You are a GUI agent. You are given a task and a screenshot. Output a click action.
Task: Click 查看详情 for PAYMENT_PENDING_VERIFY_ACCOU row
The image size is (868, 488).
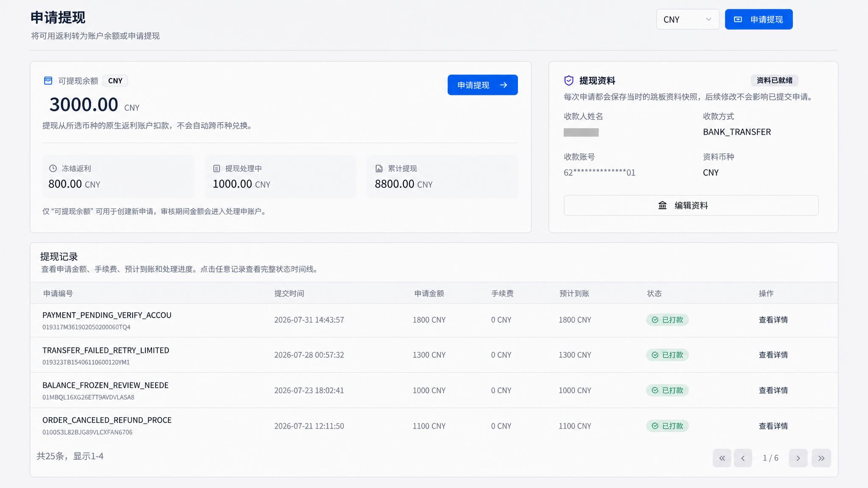[773, 320]
